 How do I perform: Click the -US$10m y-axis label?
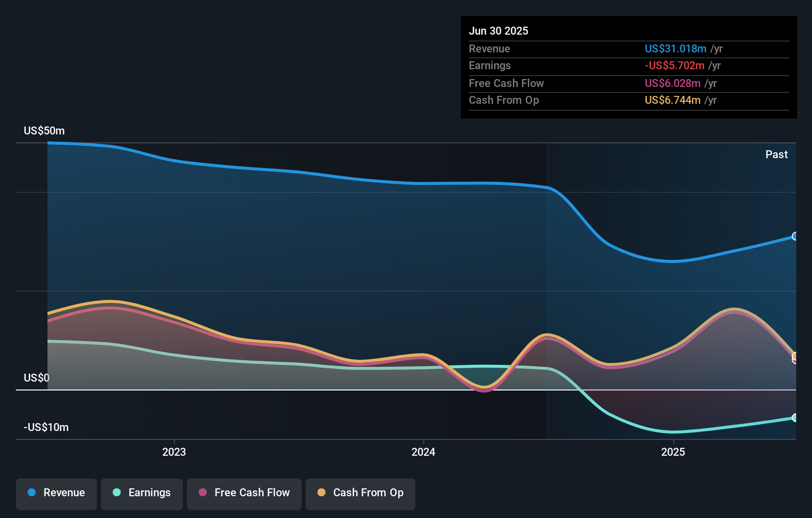point(46,428)
